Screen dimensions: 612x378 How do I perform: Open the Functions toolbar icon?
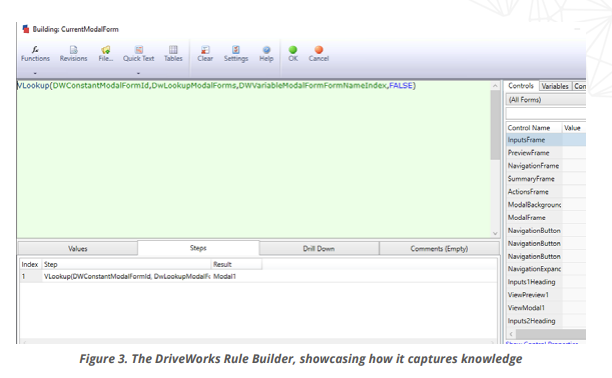[x=35, y=54]
